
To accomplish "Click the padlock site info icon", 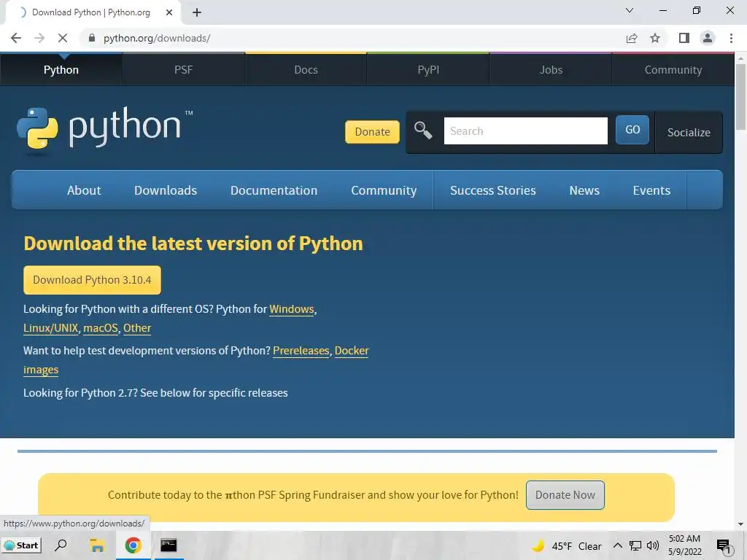I will (x=92, y=38).
